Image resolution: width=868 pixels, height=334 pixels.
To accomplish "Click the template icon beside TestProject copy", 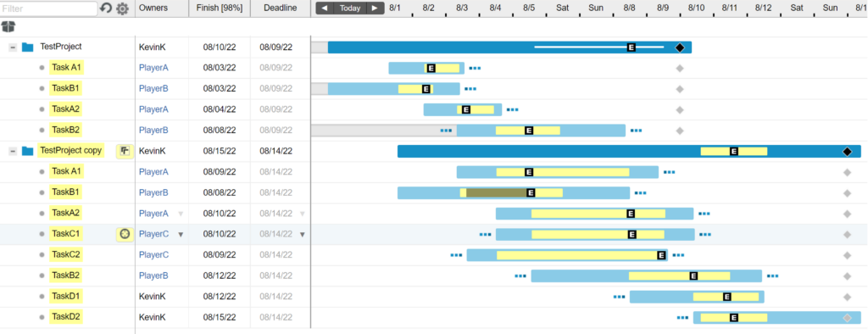I will 125,151.
